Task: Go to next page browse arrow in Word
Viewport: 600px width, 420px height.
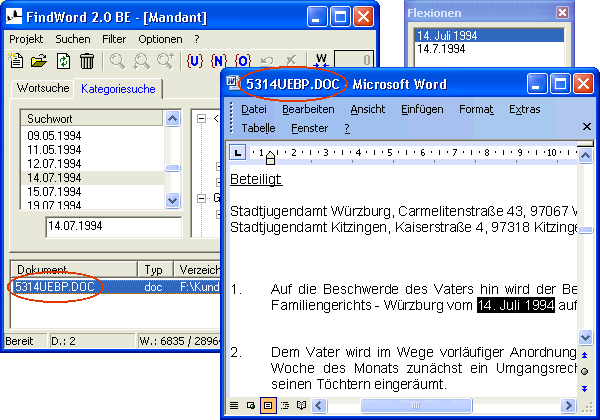Action: click(585, 389)
